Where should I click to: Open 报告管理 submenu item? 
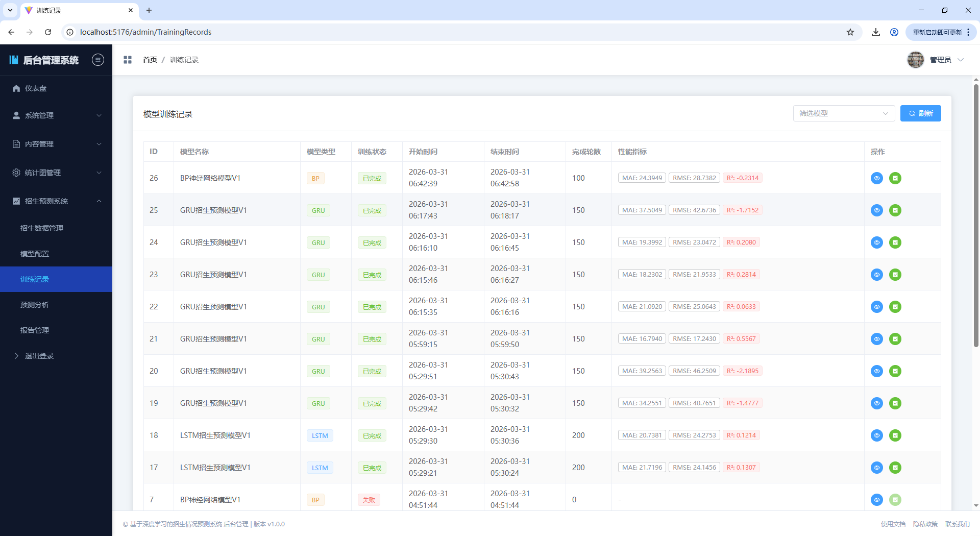(x=56, y=330)
